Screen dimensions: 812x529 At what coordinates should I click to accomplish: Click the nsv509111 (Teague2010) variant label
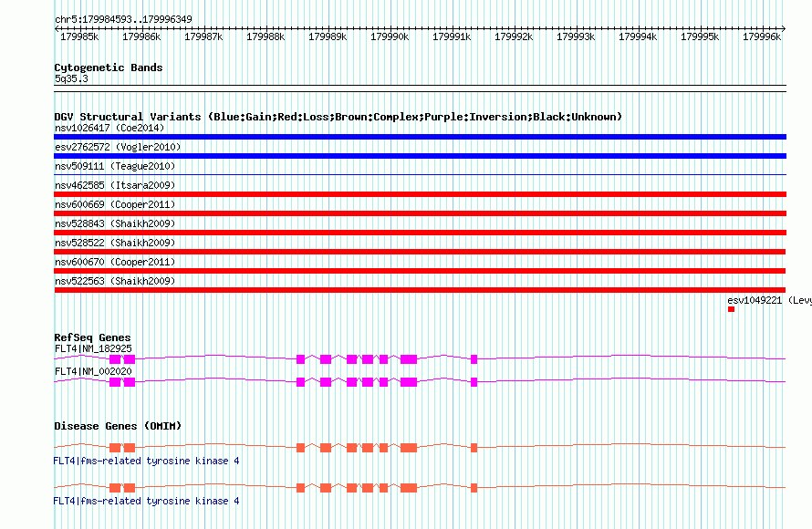coord(115,166)
